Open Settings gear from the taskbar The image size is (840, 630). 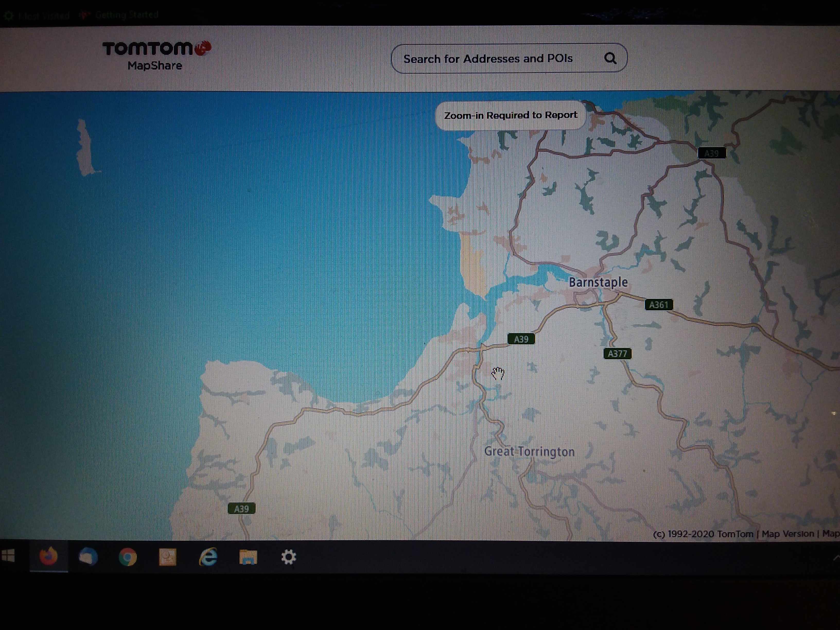pos(288,557)
